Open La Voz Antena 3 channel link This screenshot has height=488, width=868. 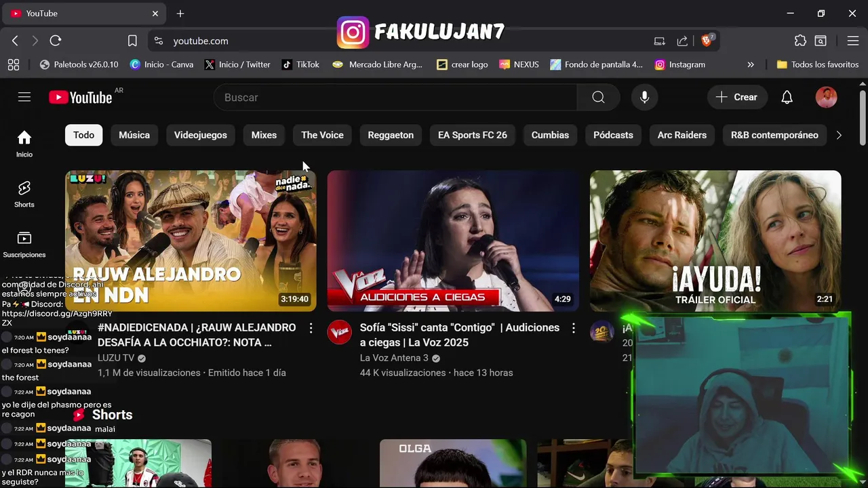tap(394, 358)
